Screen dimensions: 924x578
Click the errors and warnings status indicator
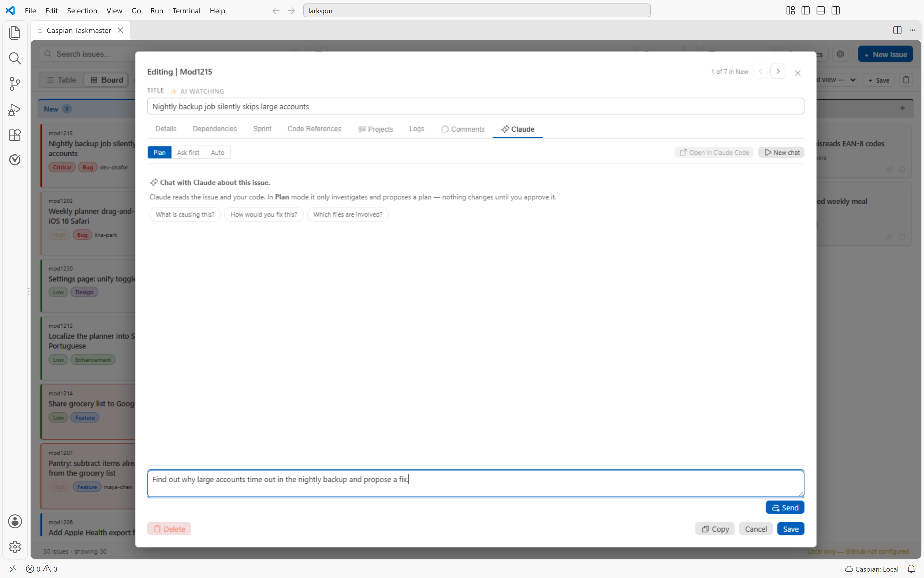(42, 569)
